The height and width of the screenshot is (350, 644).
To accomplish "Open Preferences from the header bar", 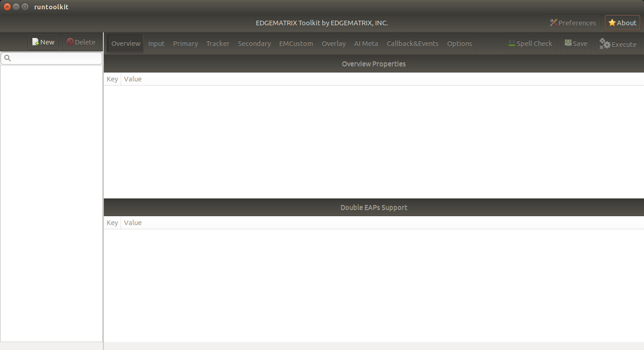I will (x=573, y=23).
